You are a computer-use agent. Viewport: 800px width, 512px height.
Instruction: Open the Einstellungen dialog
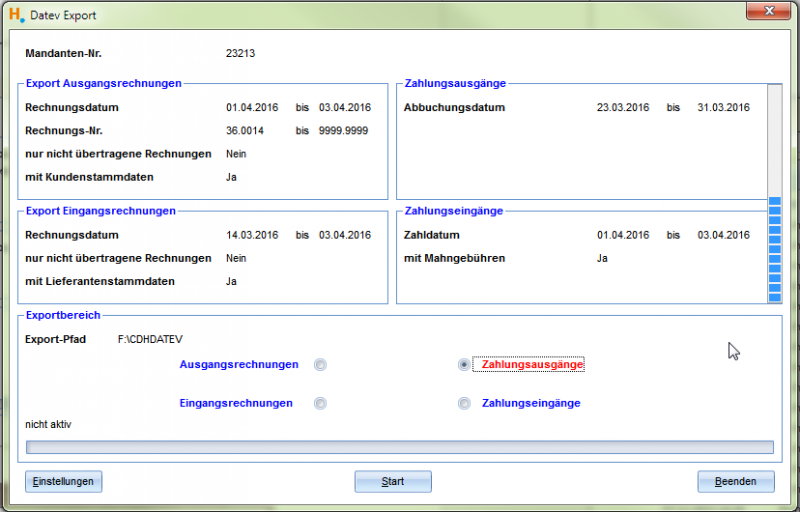[x=64, y=482]
